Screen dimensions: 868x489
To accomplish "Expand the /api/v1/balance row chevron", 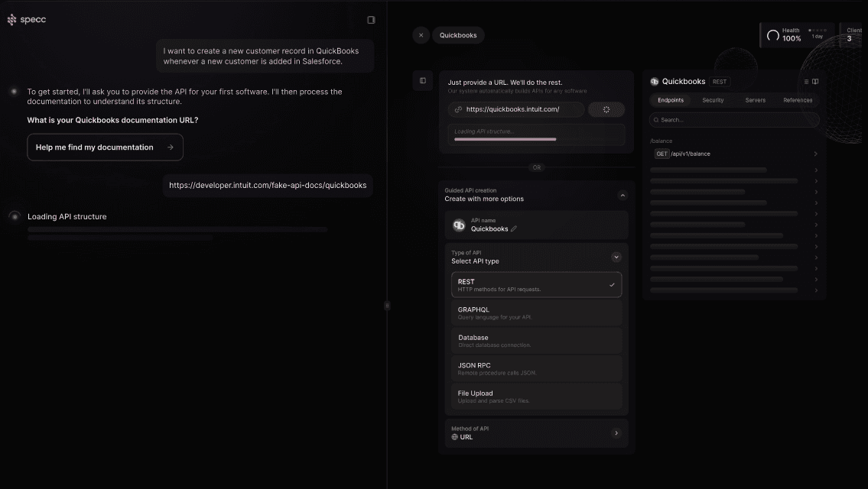I will [815, 154].
